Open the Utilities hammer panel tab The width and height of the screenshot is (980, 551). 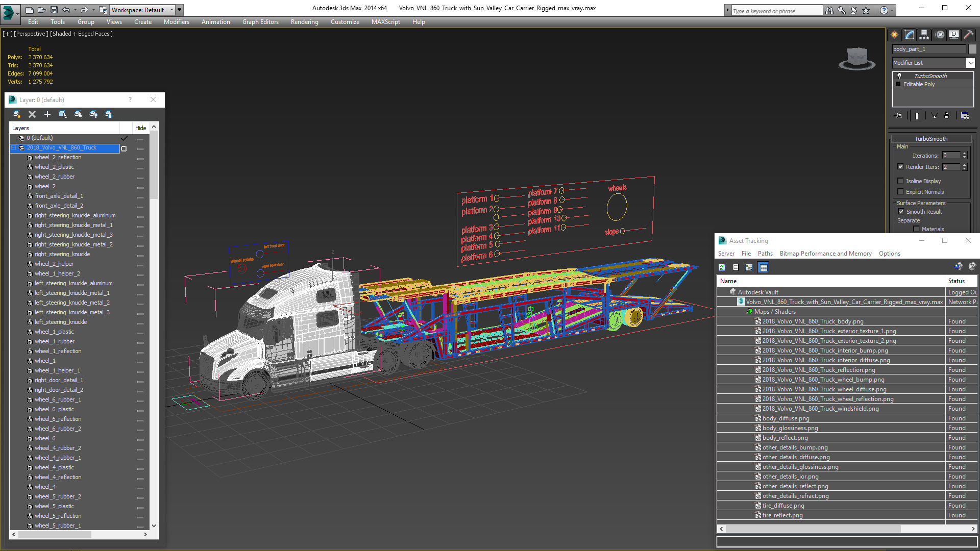(968, 35)
